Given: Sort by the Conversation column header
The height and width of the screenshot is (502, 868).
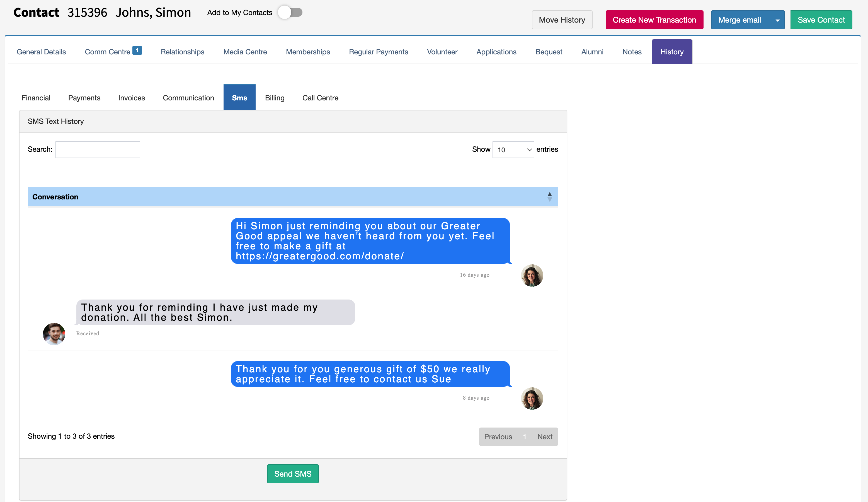Looking at the screenshot, I should [293, 197].
